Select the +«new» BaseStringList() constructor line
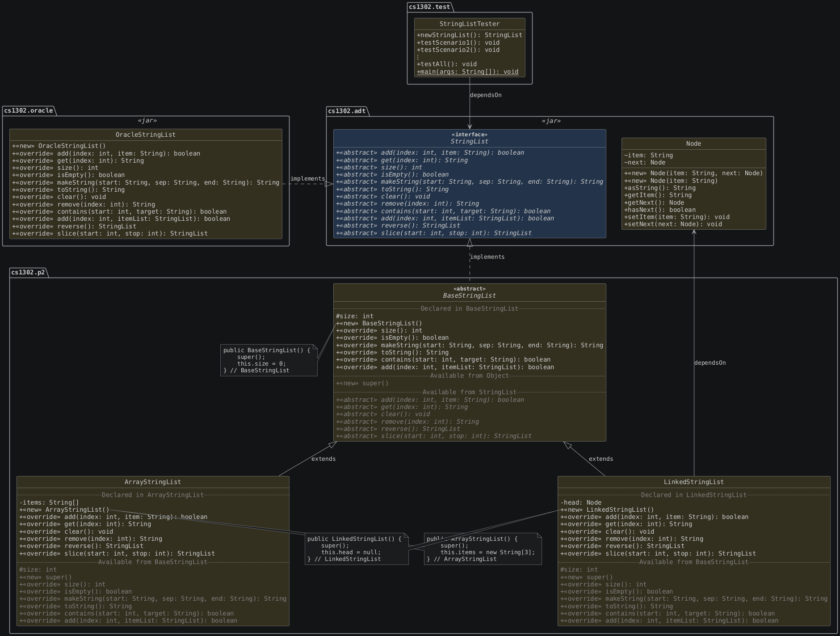The width and height of the screenshot is (840, 636). (x=379, y=324)
